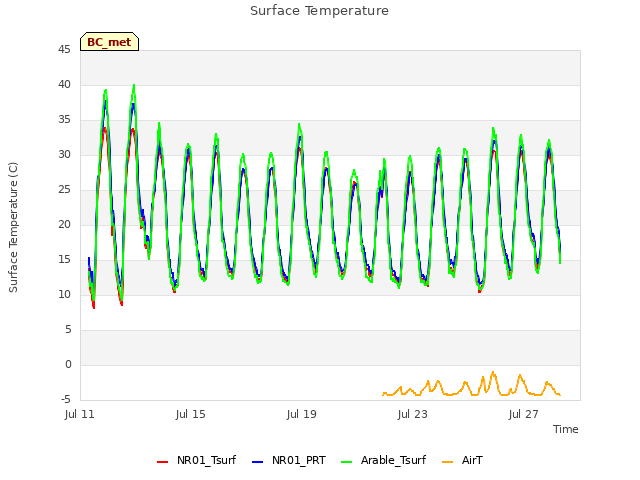Click the 10 y-axis tick label
The width and height of the screenshot is (640, 480).
click(x=64, y=294)
